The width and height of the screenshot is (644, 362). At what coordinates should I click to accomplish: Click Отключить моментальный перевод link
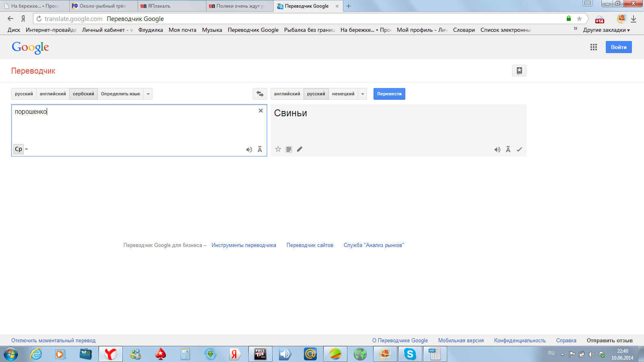point(54,341)
